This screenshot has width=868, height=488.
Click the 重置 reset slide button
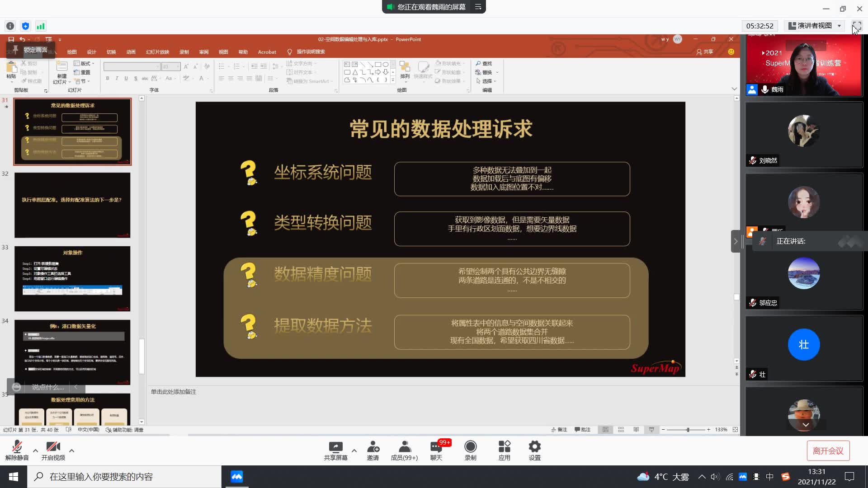pos(82,72)
